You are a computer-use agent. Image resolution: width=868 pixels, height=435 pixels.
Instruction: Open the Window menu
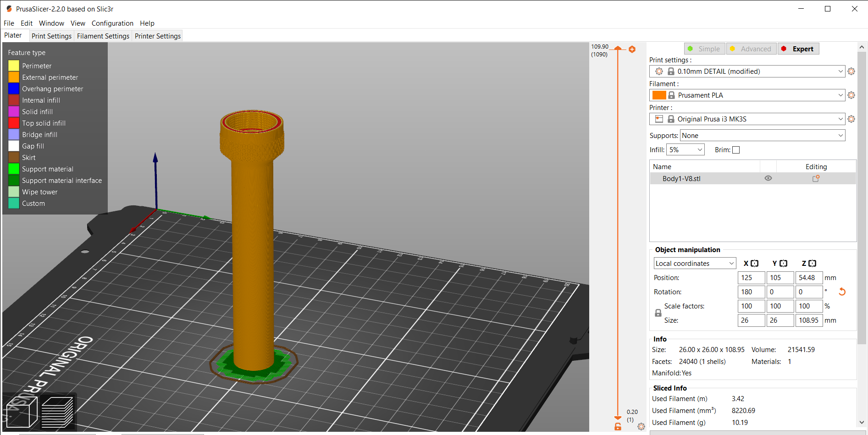click(51, 23)
